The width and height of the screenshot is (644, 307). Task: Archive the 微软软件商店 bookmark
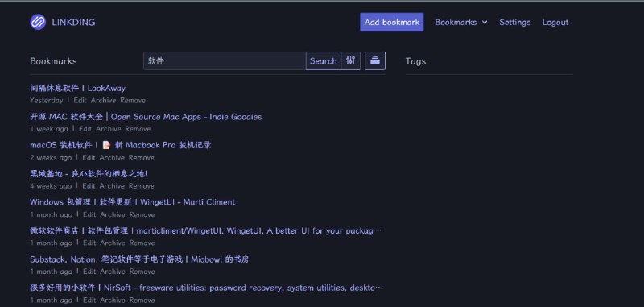point(113,243)
